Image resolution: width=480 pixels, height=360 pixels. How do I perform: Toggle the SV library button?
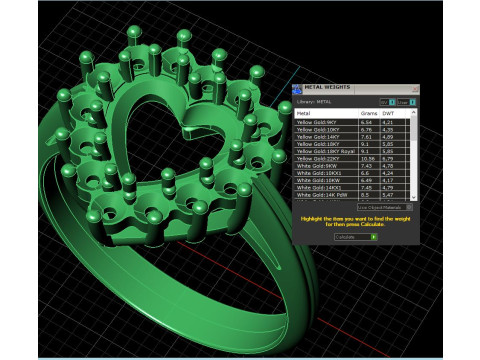[x=388, y=102]
